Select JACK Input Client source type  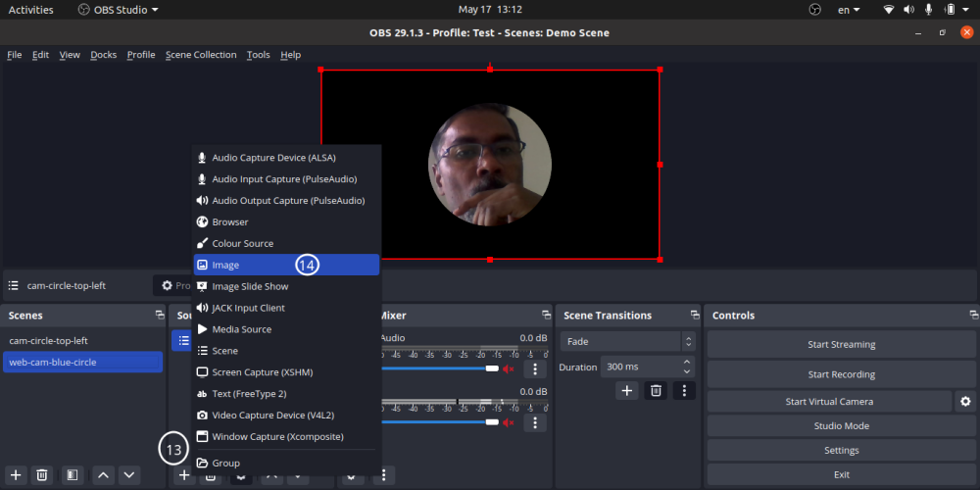pos(286,308)
